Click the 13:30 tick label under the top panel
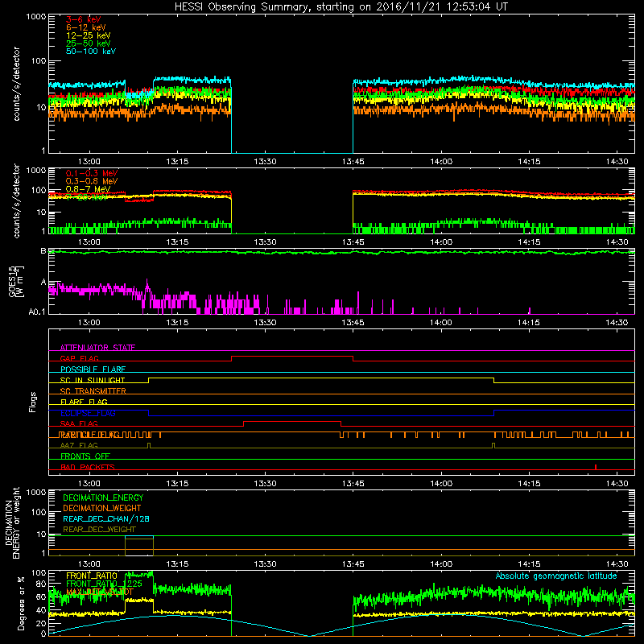 coord(266,162)
